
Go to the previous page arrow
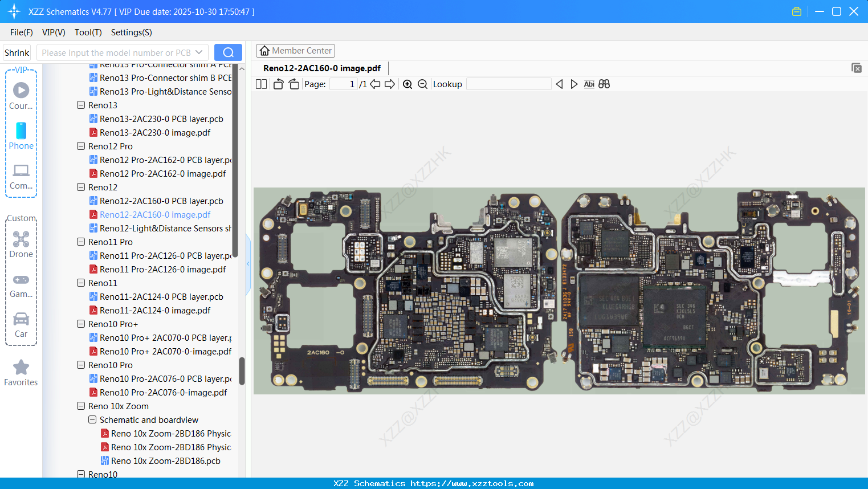click(x=375, y=84)
